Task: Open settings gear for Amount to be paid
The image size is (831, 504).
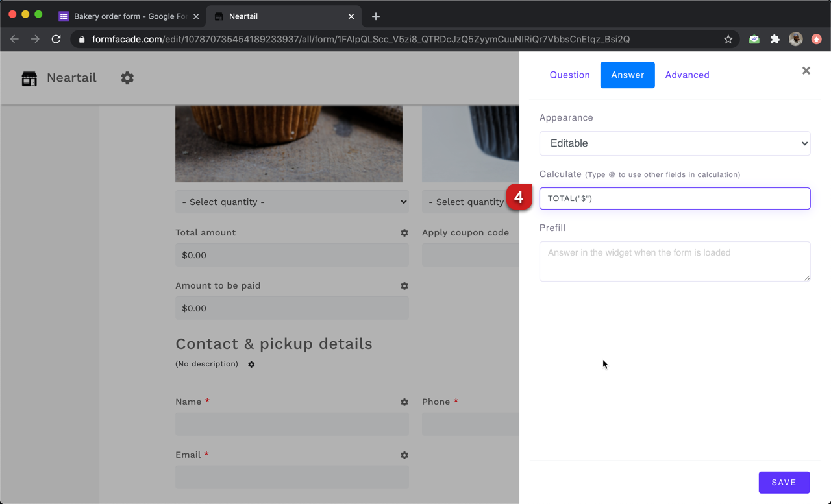Action: coord(404,286)
